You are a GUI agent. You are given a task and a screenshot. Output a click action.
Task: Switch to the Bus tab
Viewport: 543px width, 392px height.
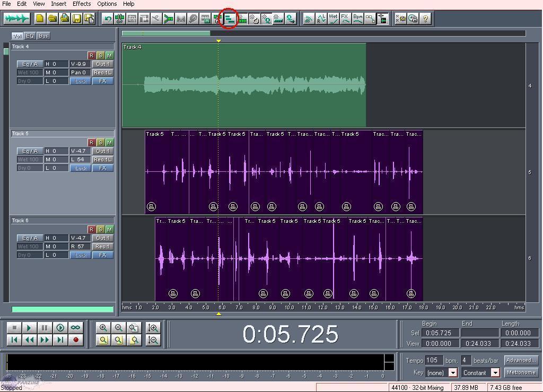(x=43, y=36)
